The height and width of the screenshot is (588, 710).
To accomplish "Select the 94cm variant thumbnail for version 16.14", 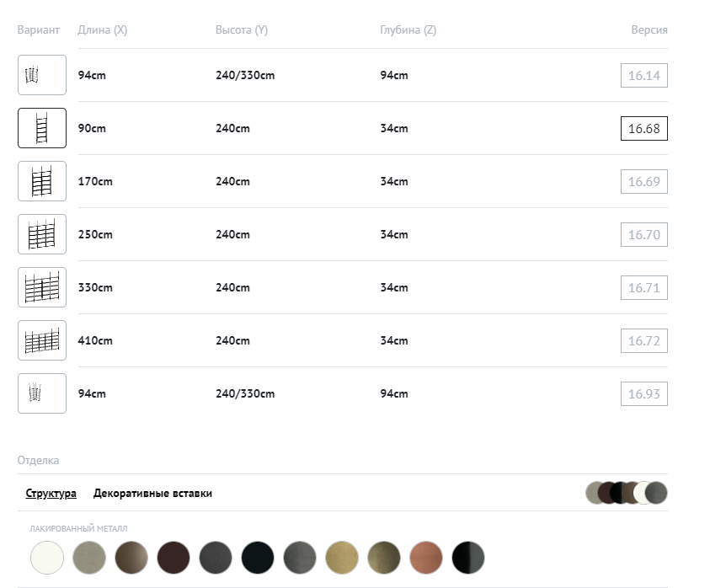I will pos(42,75).
